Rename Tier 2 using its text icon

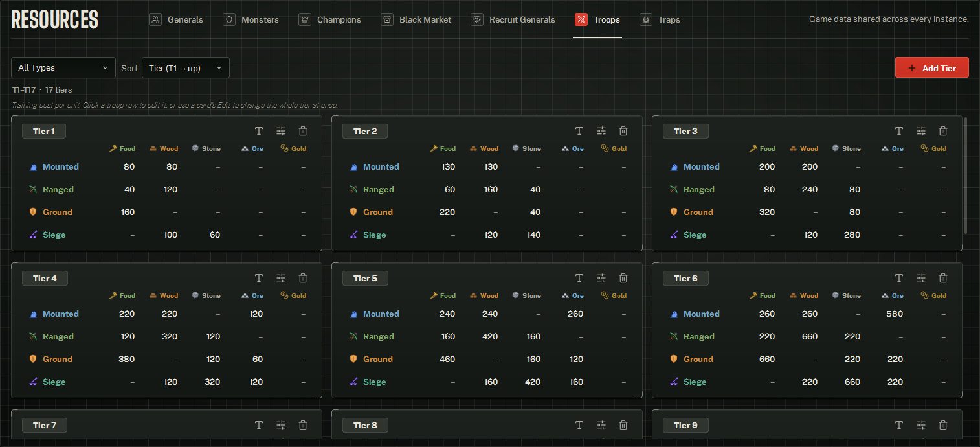(579, 131)
